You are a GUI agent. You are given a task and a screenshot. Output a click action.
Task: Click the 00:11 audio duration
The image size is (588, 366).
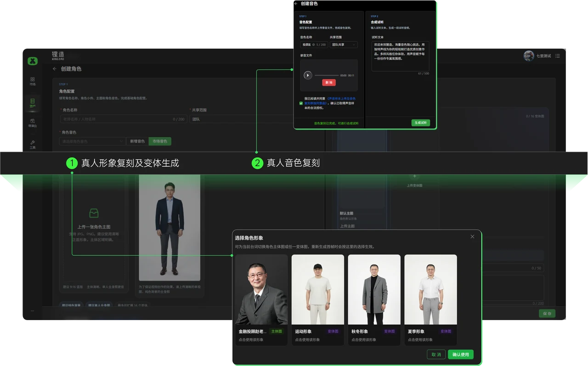pyautogui.click(x=351, y=75)
